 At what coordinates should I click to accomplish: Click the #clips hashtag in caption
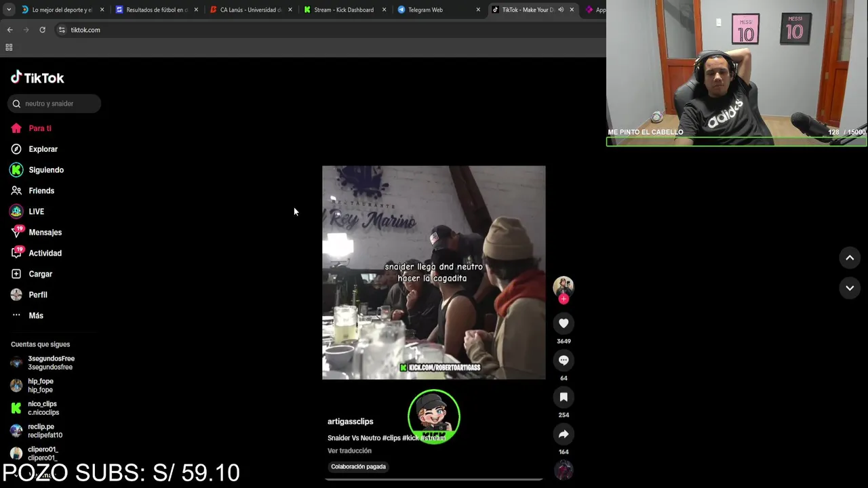[x=391, y=438]
